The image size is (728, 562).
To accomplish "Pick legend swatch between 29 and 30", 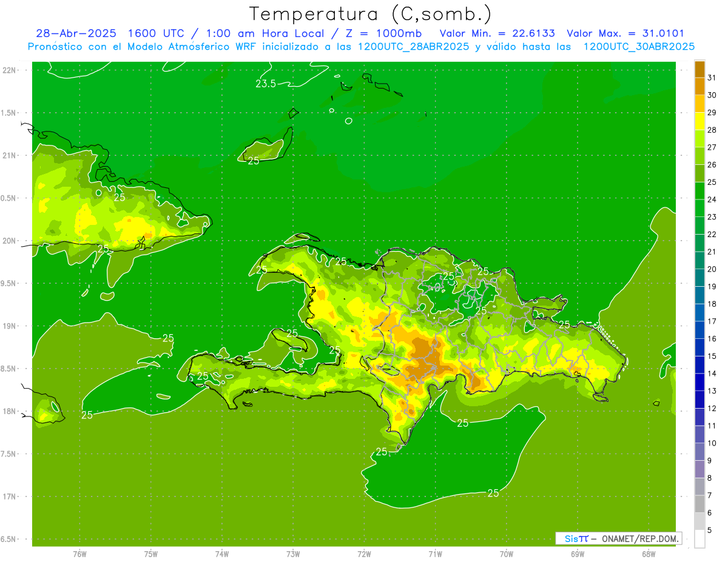I will 699,104.
